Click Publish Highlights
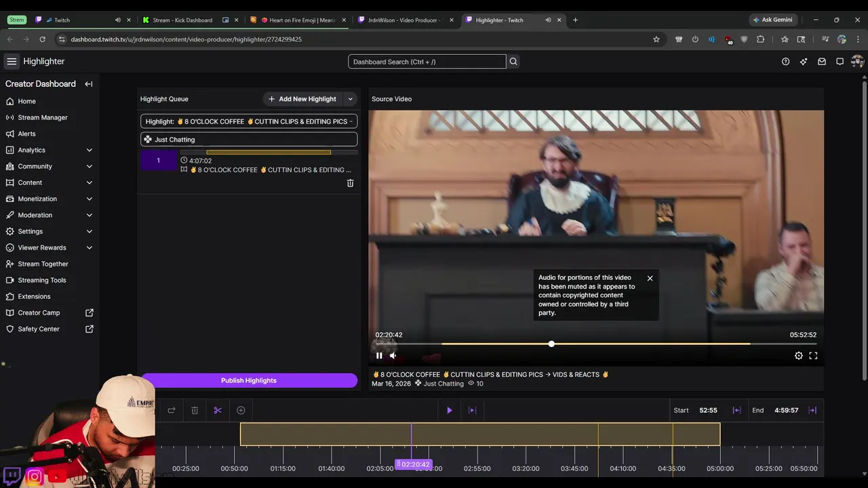 click(249, 380)
